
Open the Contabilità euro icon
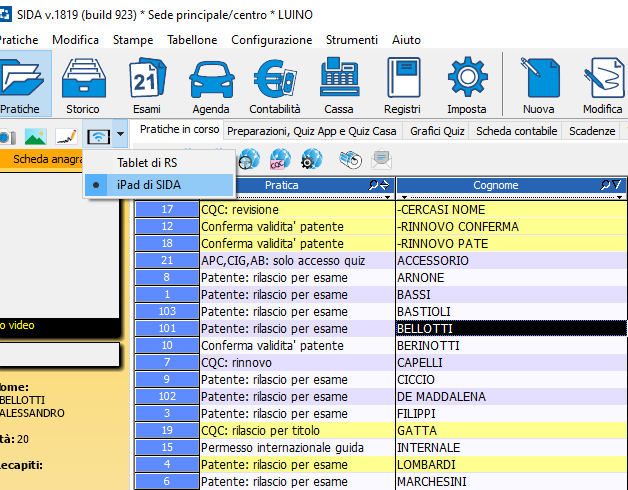pyautogui.click(x=275, y=84)
